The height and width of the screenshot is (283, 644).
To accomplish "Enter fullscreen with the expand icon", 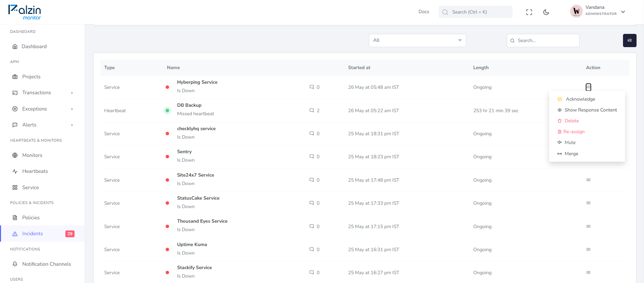I will coord(529,12).
